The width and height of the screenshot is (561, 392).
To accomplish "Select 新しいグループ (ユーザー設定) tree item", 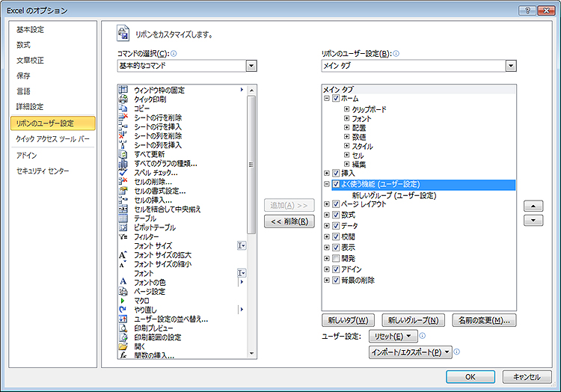I will [x=394, y=195].
